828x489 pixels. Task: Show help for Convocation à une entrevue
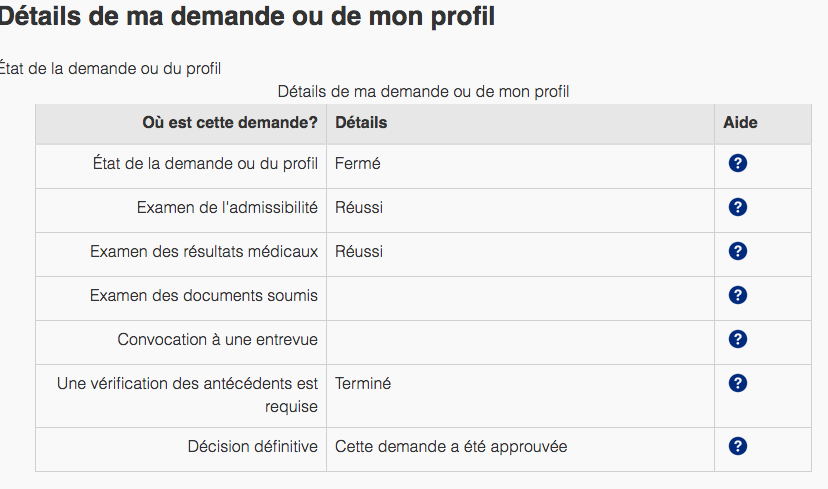click(x=738, y=339)
